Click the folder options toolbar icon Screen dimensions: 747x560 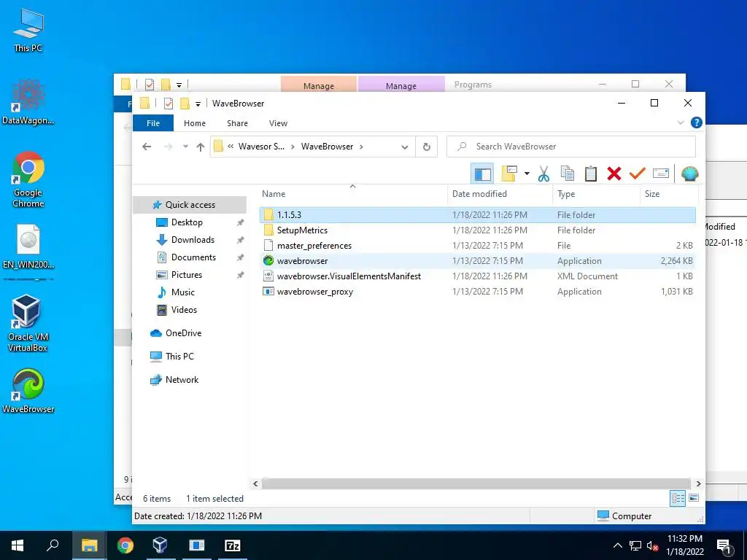509,174
